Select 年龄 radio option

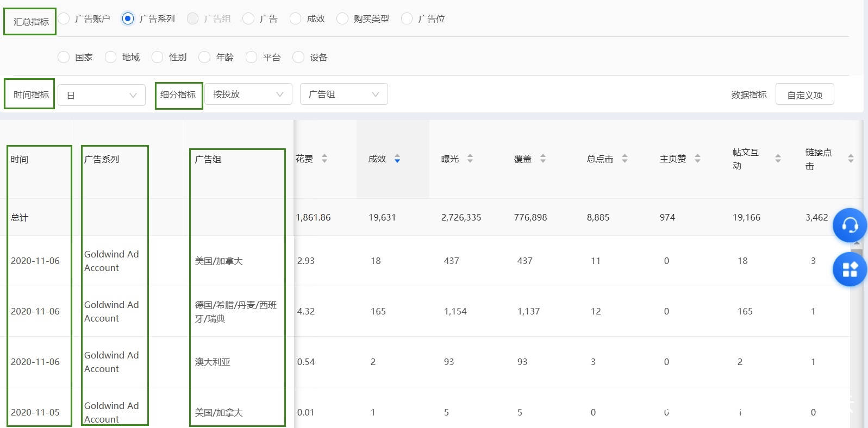204,57
